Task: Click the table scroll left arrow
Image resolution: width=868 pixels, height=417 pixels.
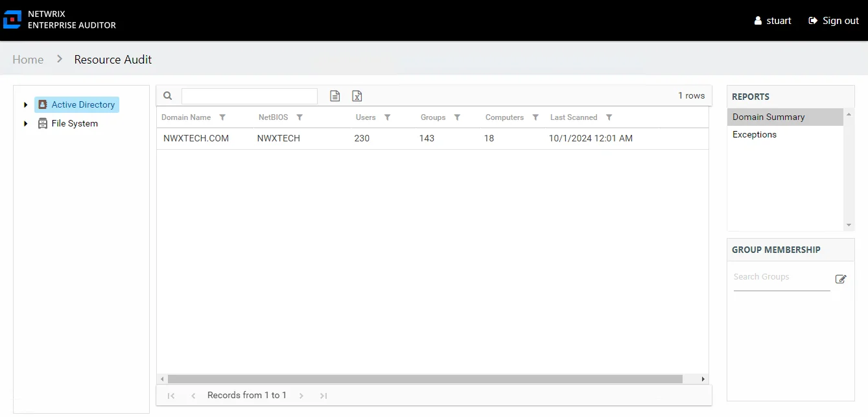Action: [161, 379]
